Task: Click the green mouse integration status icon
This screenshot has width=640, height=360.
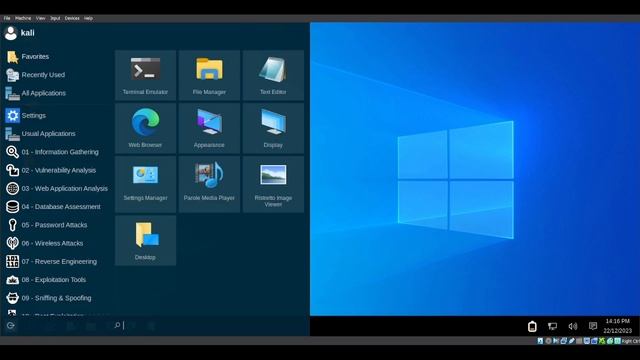Action: (x=610, y=341)
